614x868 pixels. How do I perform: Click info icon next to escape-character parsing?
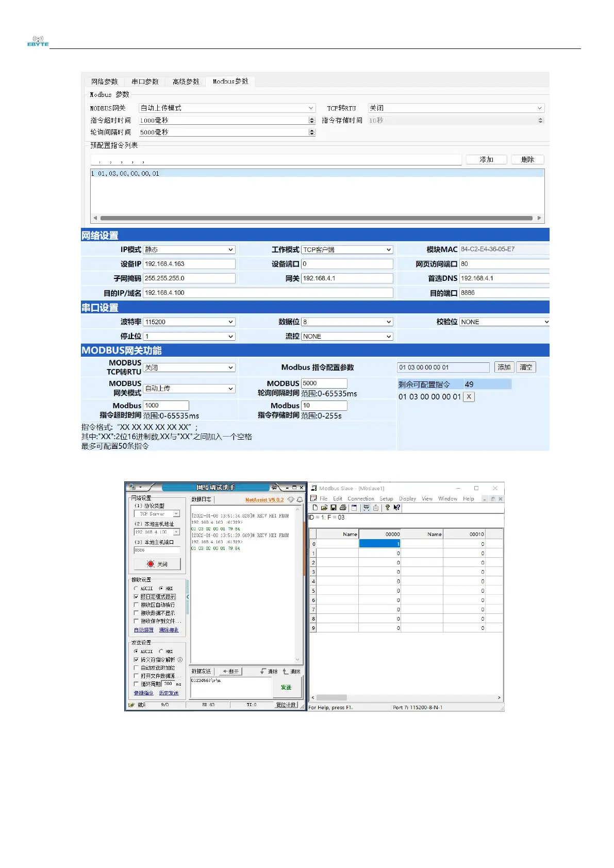click(x=180, y=660)
